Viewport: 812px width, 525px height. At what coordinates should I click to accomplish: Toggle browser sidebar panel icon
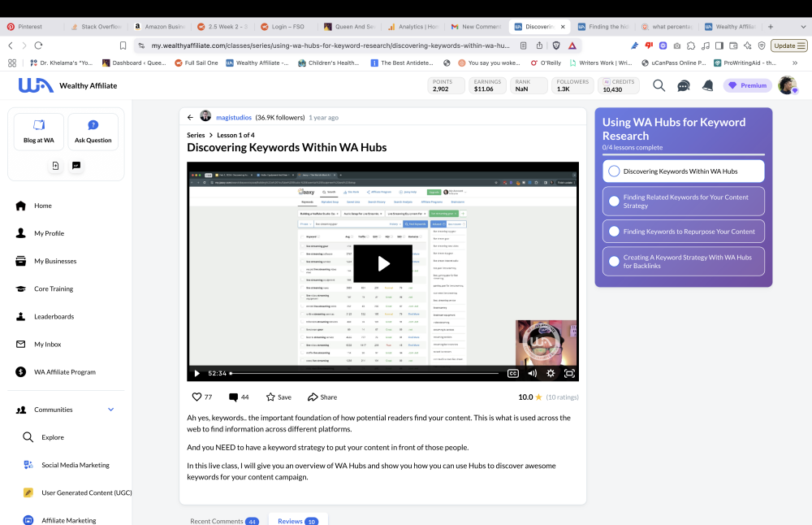point(719,46)
